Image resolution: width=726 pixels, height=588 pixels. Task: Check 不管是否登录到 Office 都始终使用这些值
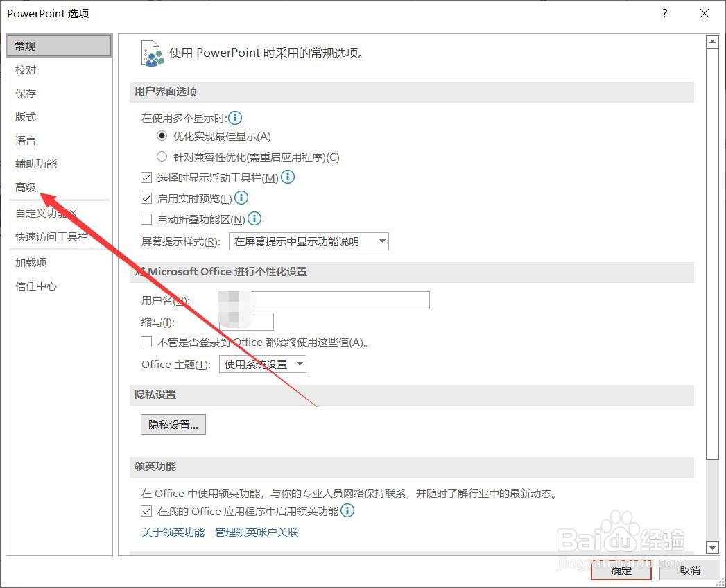click(x=146, y=342)
